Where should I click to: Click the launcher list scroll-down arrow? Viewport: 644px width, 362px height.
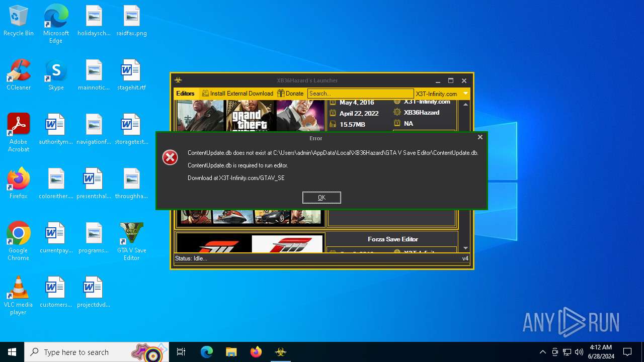pyautogui.click(x=465, y=248)
